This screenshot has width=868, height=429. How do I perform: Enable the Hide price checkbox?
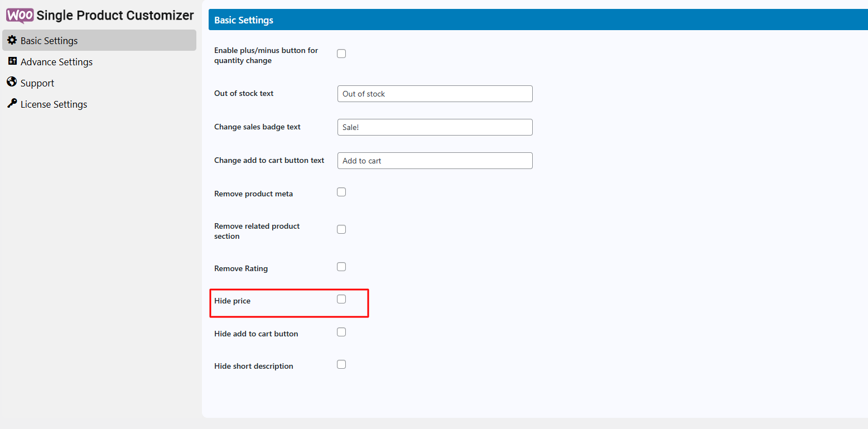341,299
